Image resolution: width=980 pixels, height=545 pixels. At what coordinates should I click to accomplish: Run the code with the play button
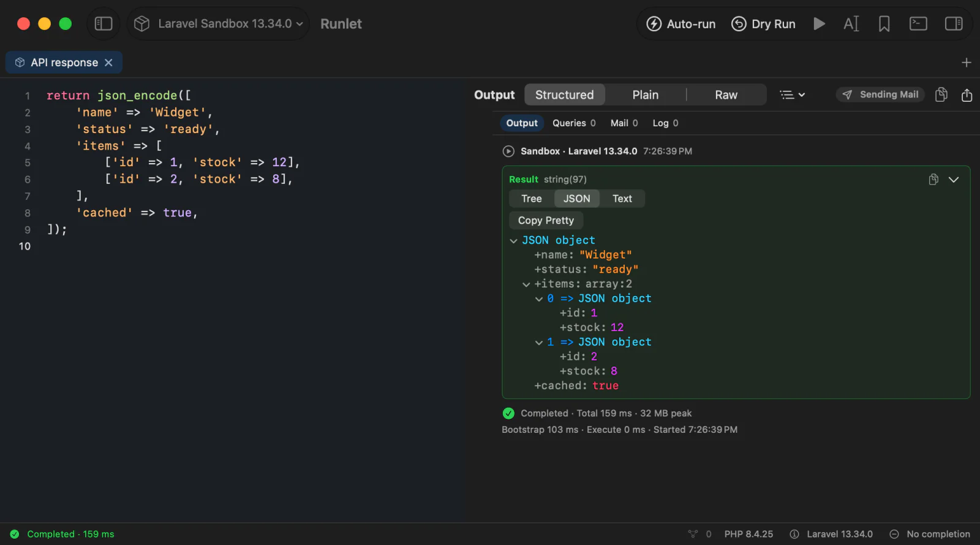tap(819, 24)
